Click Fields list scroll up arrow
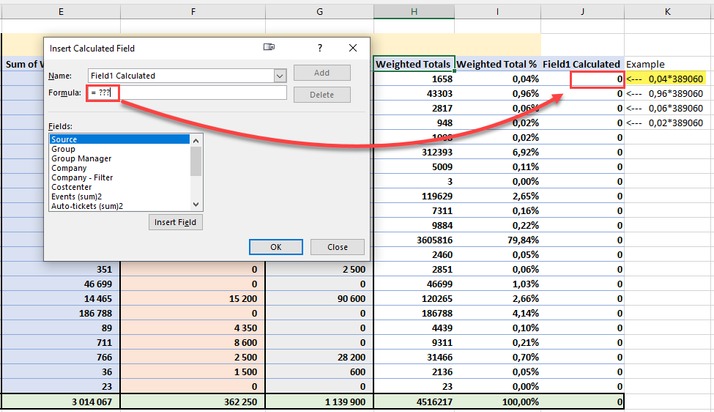 click(196, 141)
